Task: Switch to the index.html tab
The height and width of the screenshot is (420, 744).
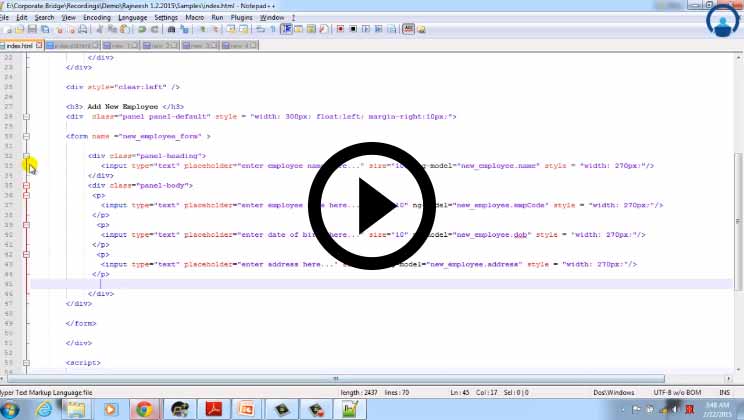Action: click(x=19, y=45)
